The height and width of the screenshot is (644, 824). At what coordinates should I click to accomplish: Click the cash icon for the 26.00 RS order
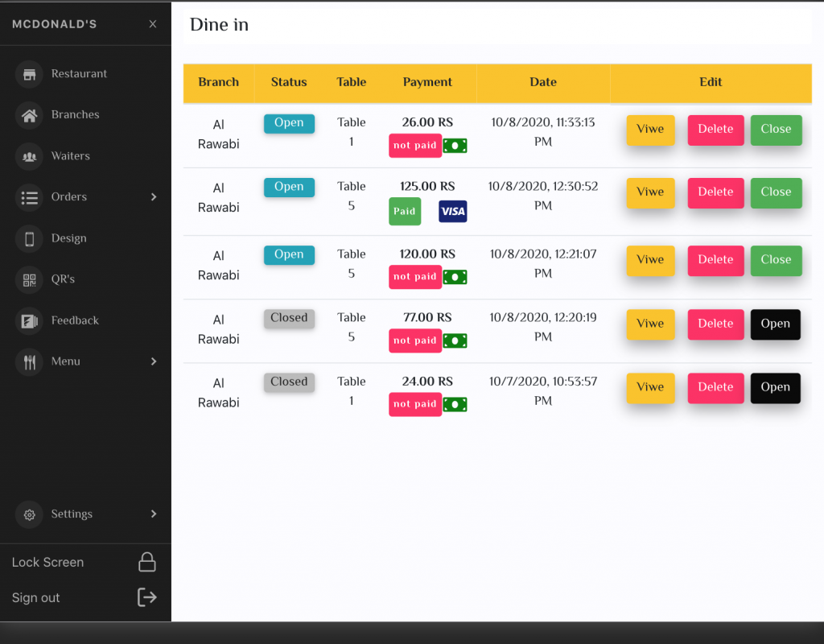coord(455,146)
